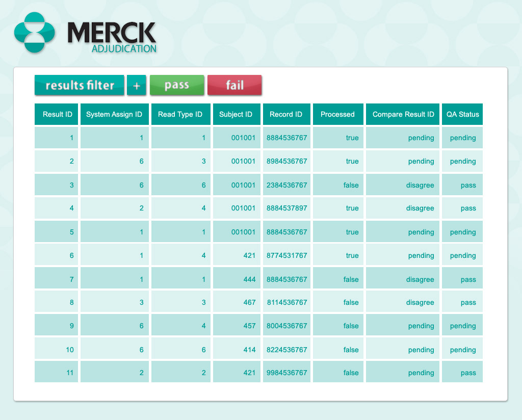Select record ID 8774531767
Screen dimensions: 522x420
286,255
